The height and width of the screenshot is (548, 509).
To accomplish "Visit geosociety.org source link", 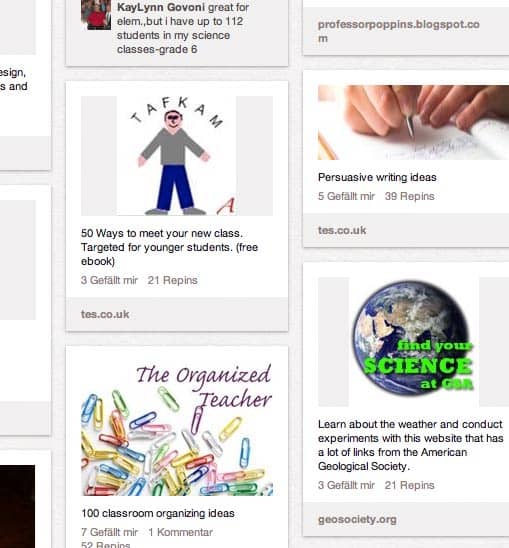I will (357, 519).
